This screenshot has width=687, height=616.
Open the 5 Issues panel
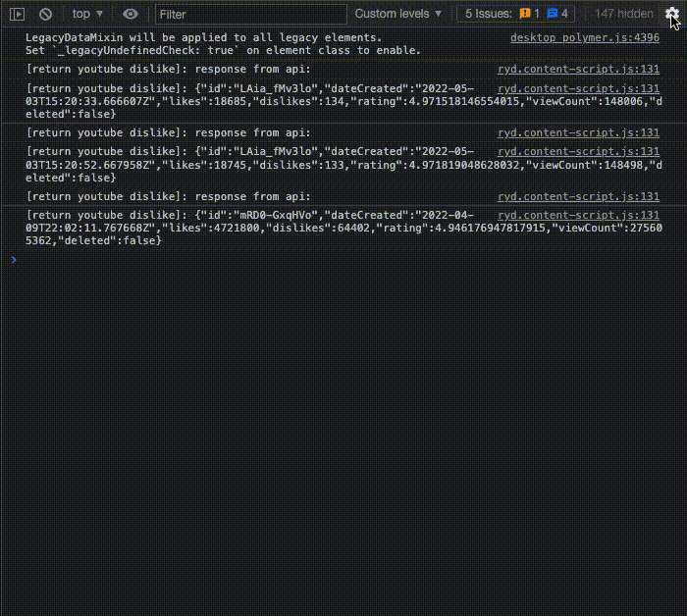click(515, 14)
